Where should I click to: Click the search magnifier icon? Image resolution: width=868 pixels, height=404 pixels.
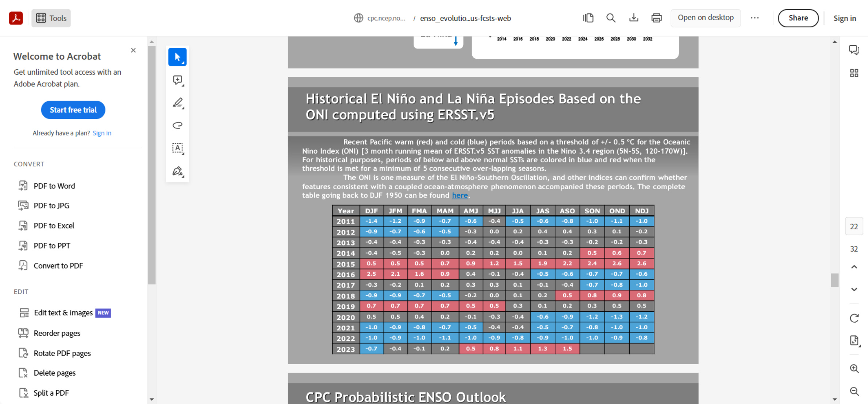point(611,18)
